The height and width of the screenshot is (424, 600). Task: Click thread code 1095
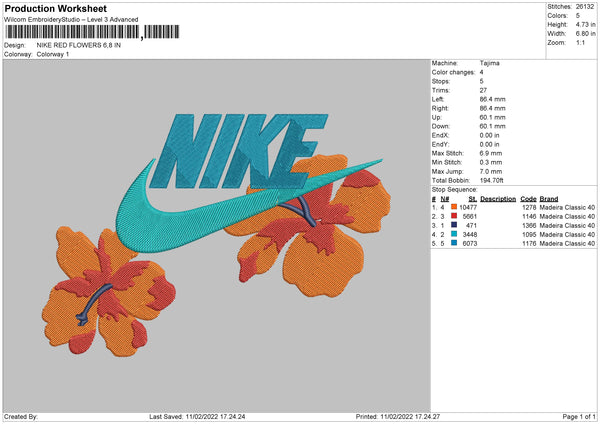click(x=529, y=235)
